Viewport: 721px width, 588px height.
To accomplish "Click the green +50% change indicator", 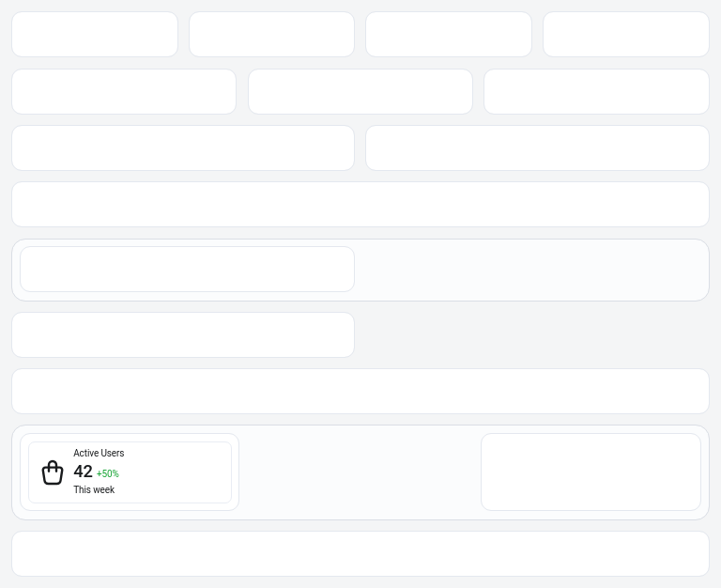I will point(108,474).
